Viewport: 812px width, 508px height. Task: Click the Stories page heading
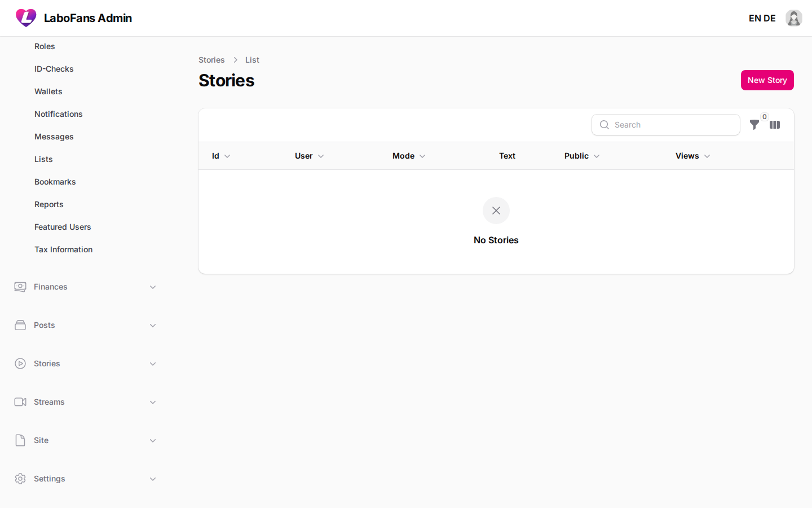coord(227,80)
